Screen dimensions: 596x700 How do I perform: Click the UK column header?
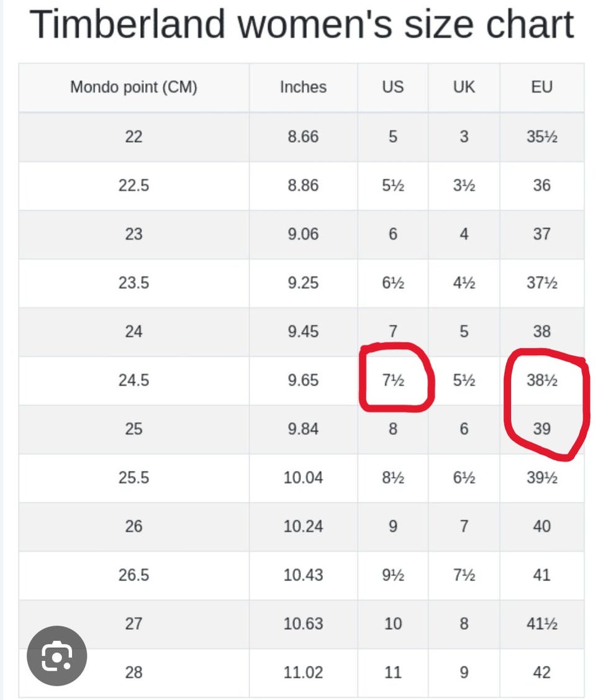[464, 87]
